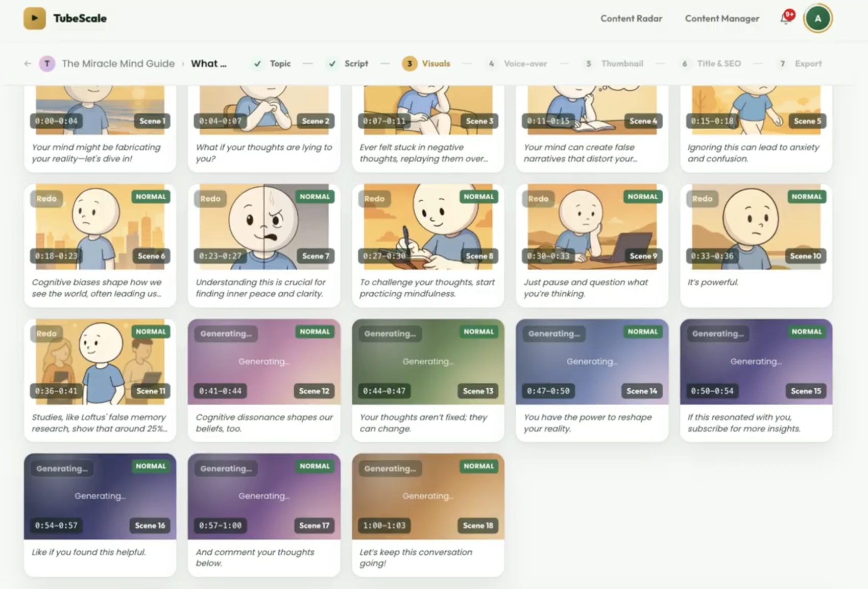
Task: Select the Scene 13 generating thumbnail
Action: coord(428,362)
